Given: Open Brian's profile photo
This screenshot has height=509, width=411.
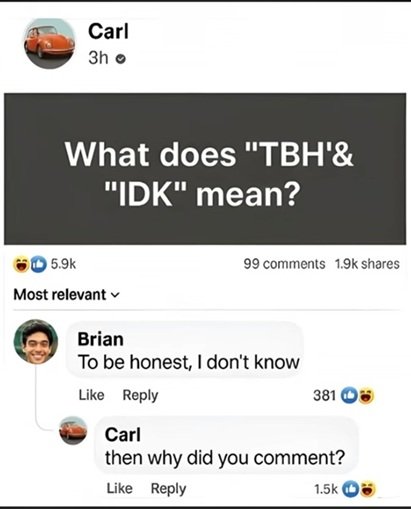Looking at the screenshot, I should (36, 341).
